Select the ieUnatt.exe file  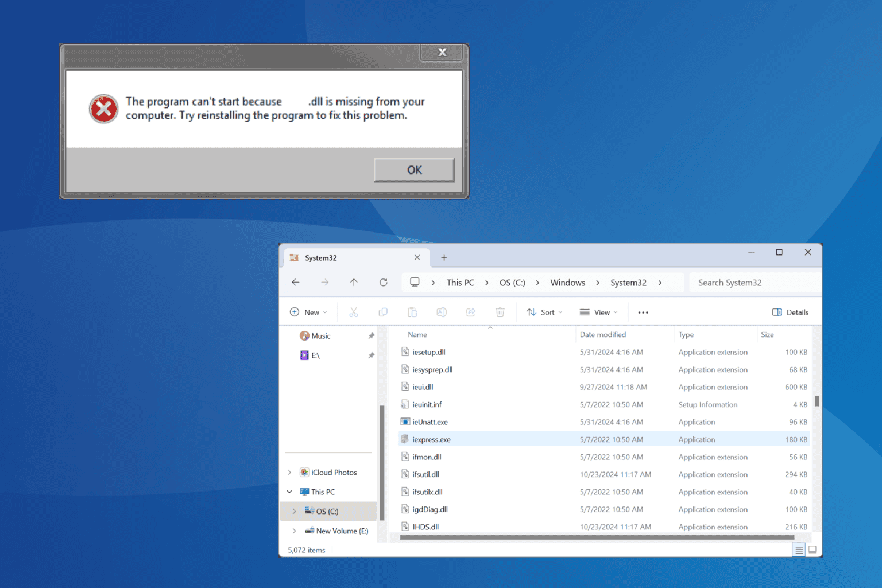604,422
